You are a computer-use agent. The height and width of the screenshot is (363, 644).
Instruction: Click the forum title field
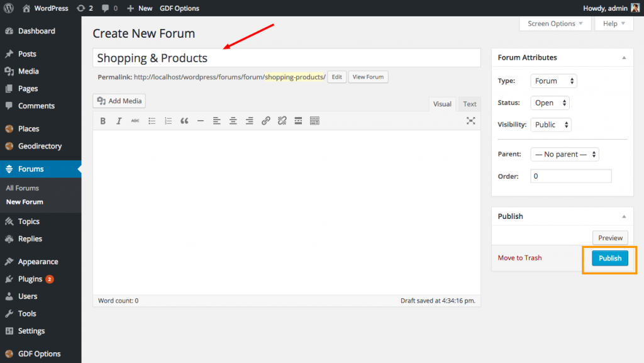pos(287,58)
